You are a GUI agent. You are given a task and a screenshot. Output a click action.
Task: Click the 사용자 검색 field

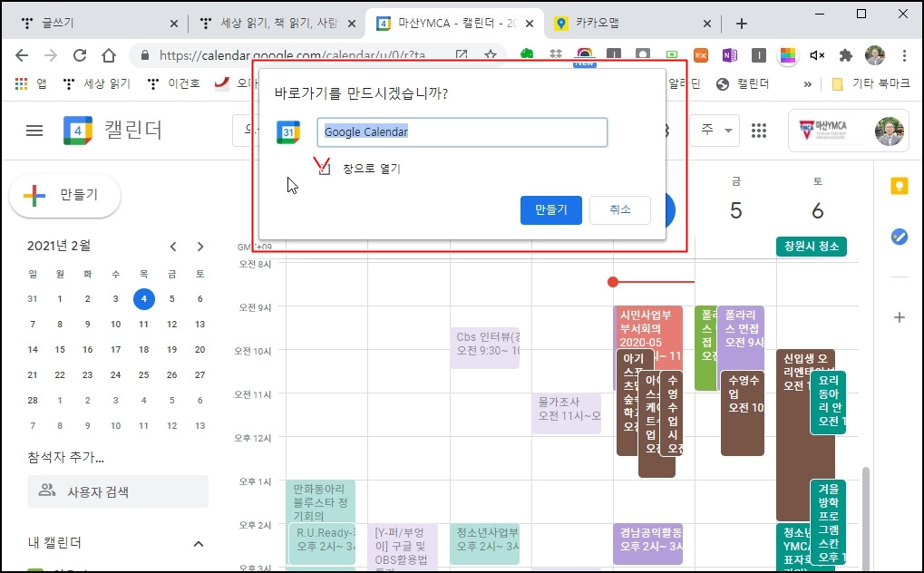(118, 491)
